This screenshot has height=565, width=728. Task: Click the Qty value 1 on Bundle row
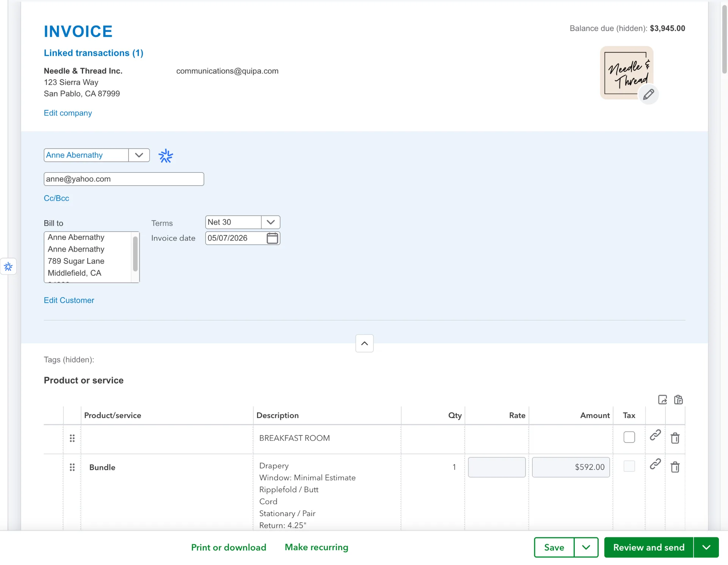click(454, 467)
